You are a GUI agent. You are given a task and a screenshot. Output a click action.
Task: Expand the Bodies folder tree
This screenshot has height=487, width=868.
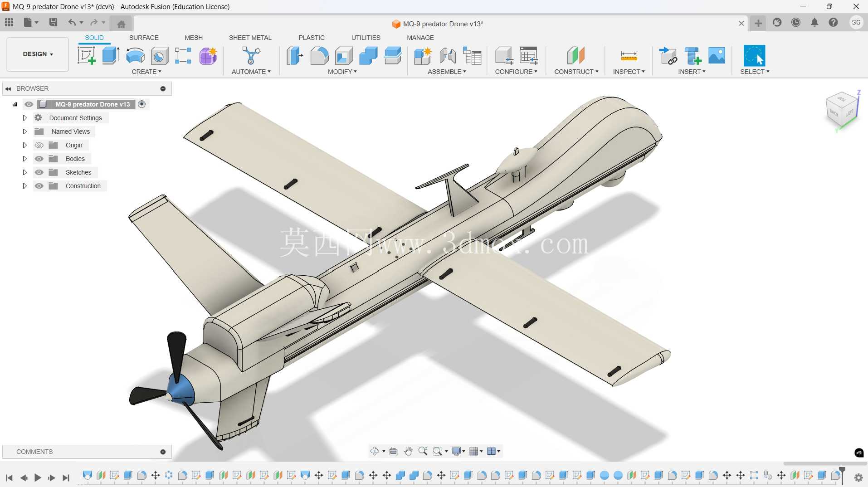[25, 159]
